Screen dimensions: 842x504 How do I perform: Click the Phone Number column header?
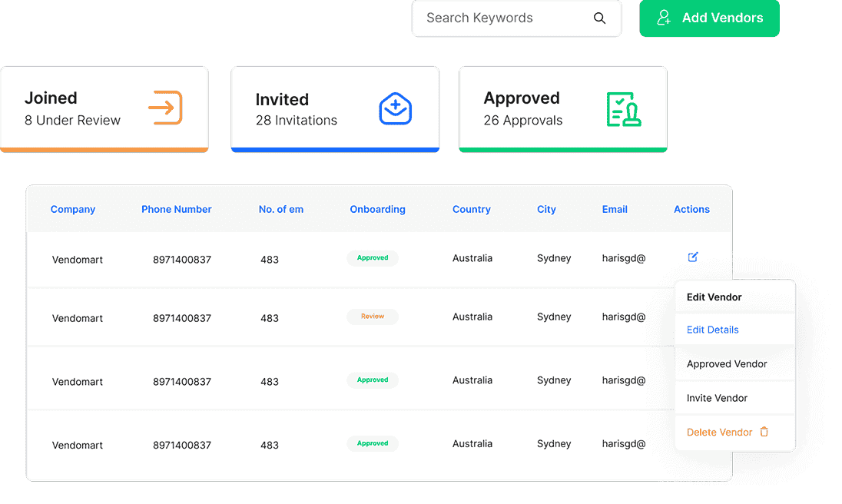pos(176,209)
